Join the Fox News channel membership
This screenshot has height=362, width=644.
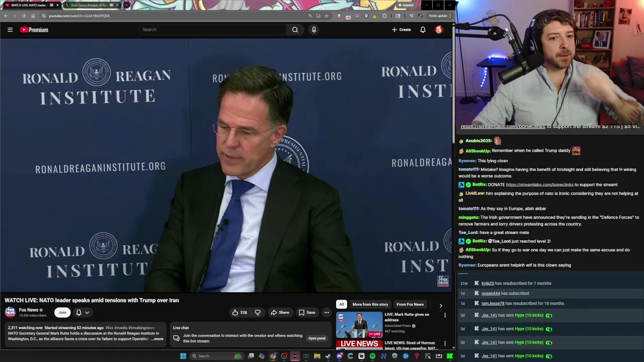click(x=62, y=312)
